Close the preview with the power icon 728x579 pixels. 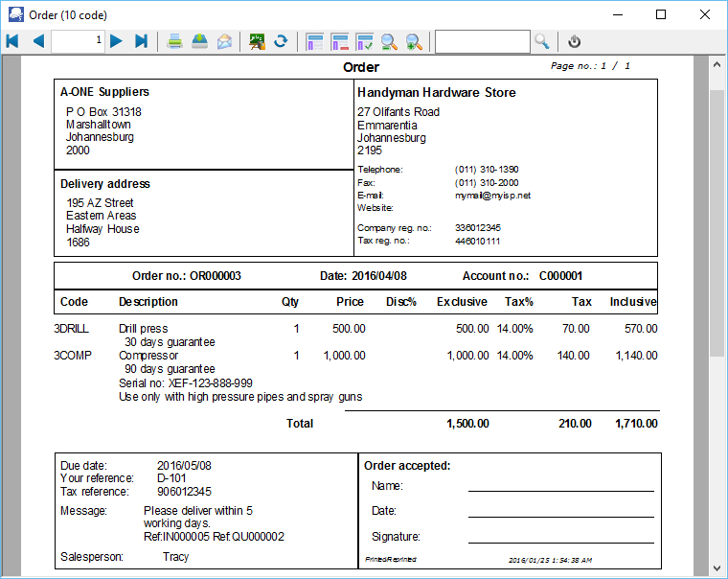tap(575, 41)
